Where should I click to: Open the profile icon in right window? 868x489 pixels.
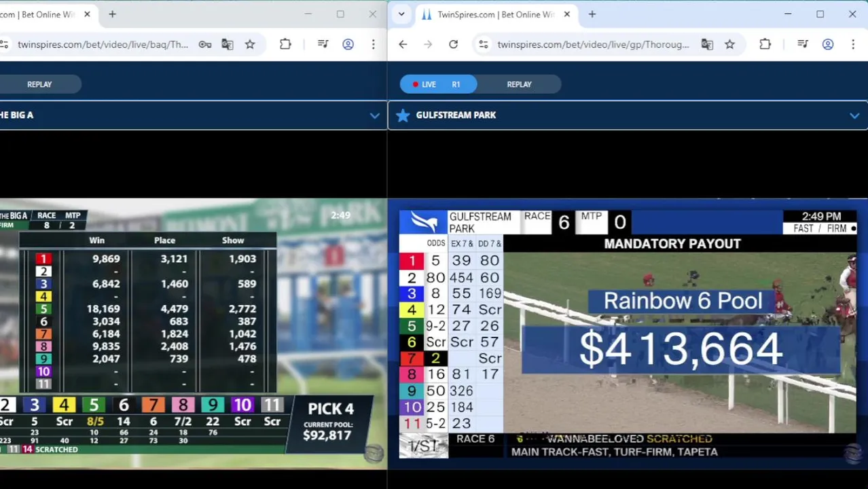[827, 44]
